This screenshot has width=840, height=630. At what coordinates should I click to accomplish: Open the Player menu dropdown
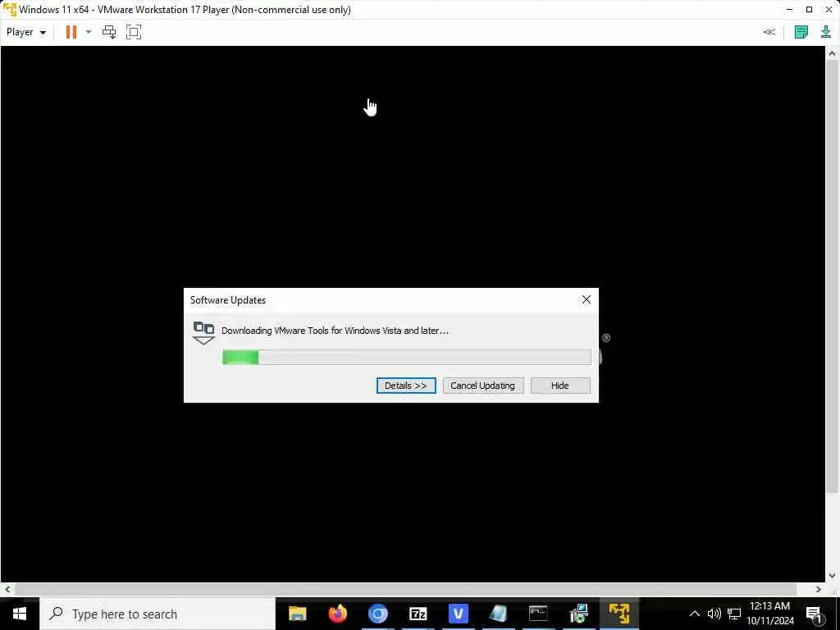[25, 32]
